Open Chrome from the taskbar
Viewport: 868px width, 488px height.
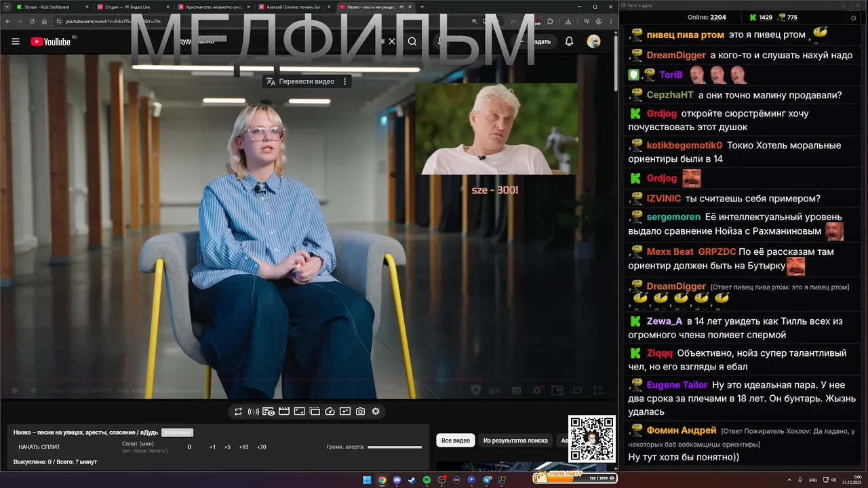[x=382, y=480]
